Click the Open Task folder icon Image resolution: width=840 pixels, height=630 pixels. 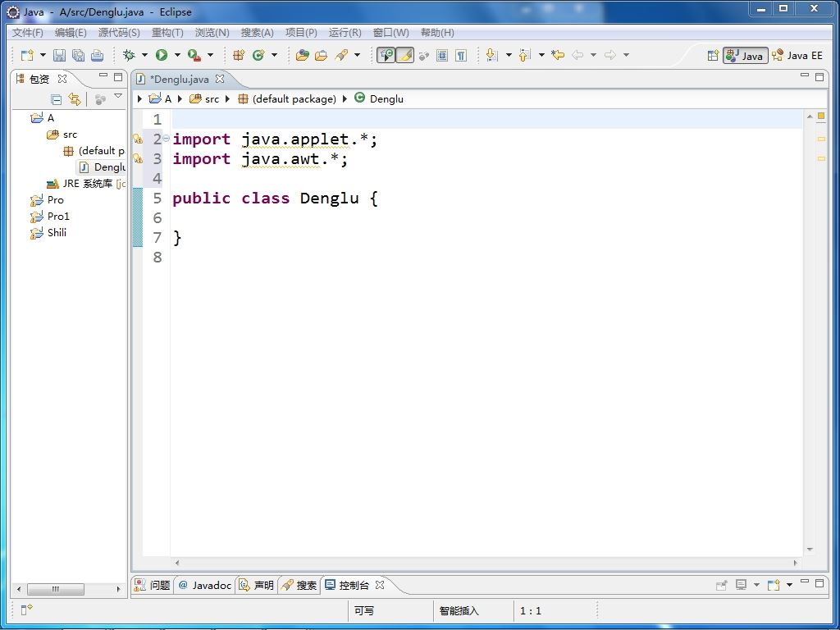click(x=322, y=55)
